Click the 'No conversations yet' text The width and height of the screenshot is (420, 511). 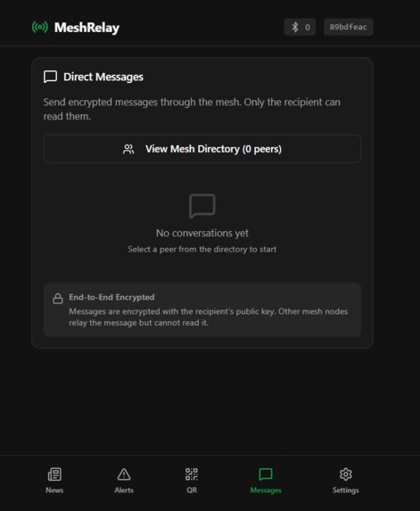[202, 233]
